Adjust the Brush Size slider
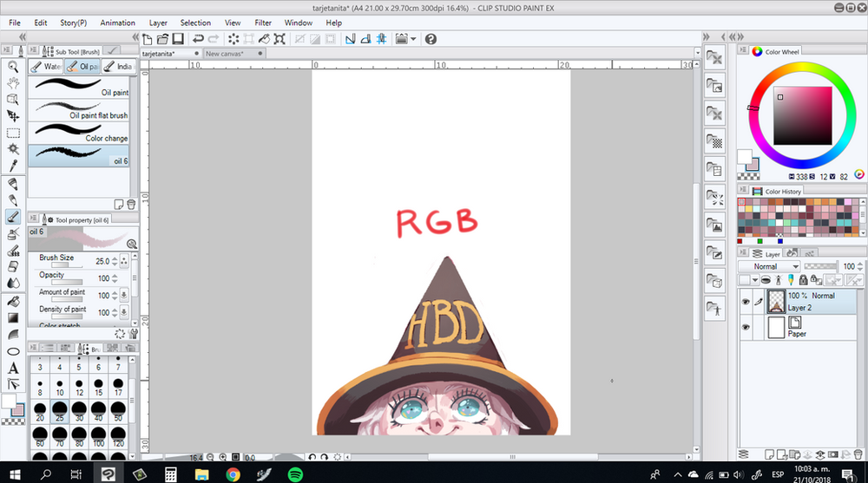This screenshot has width=868, height=483. coord(67,265)
